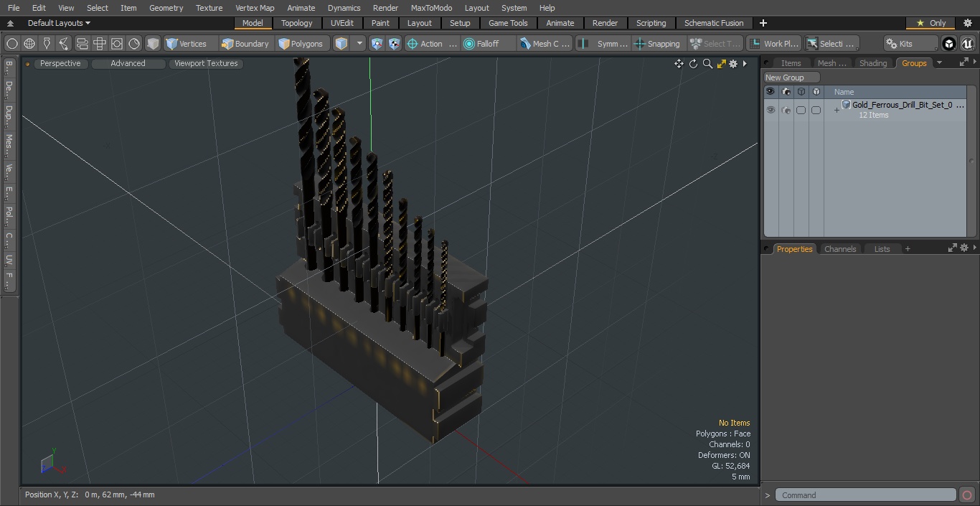Screen dimensions: 980x506
Task: Click the eye column header in Groups panel
Action: [x=771, y=92]
